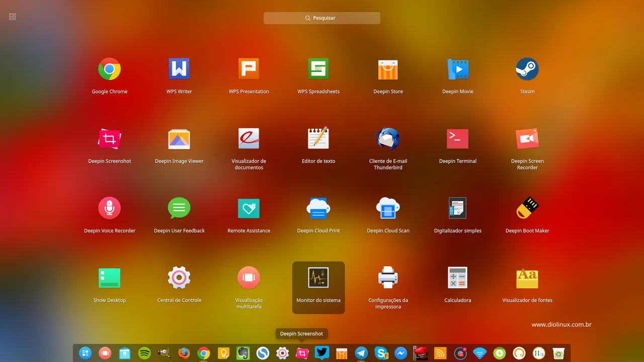644x362 pixels.
Task: Open Simplenote icon in the dock
Action: tap(263, 353)
